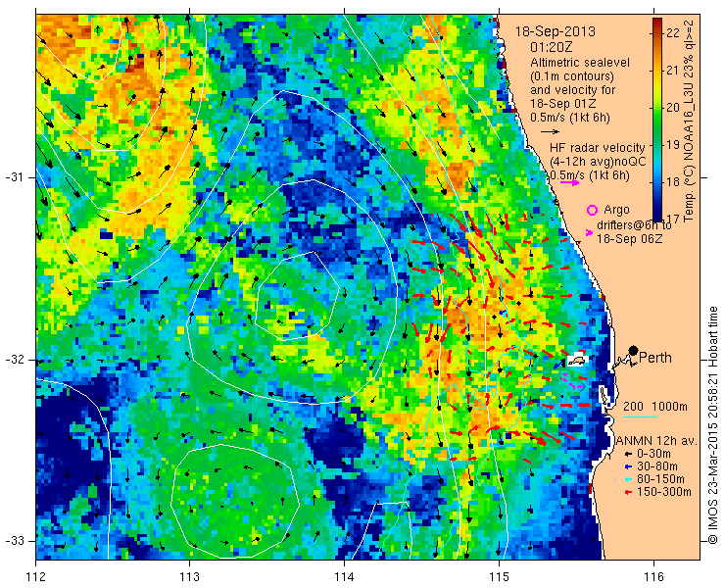The image size is (725, 588).
Task: Click the '150-300m' depth legend text
Action: [664, 492]
